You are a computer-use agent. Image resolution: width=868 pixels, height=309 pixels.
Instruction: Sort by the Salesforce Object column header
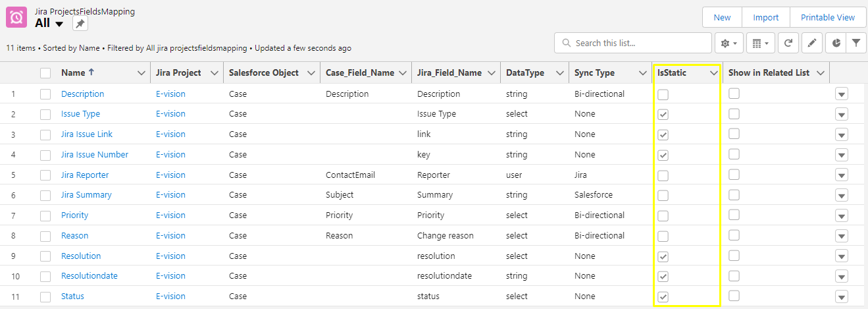[x=264, y=73]
